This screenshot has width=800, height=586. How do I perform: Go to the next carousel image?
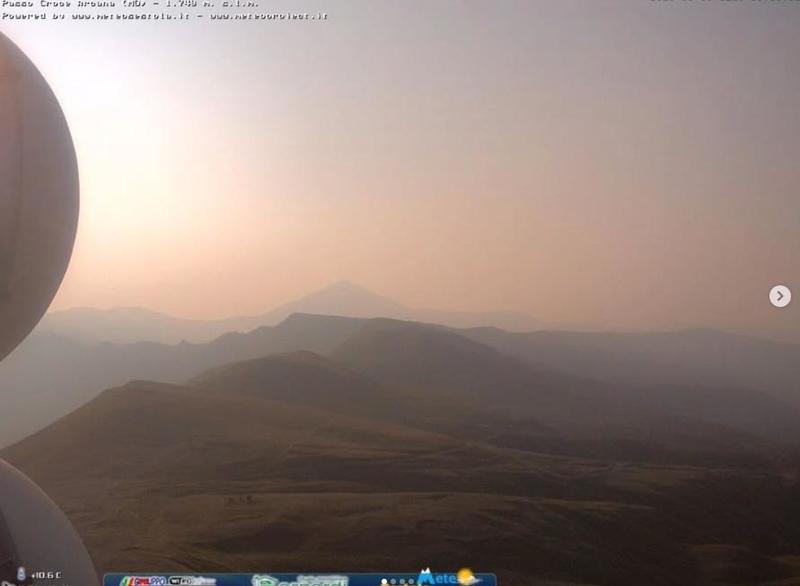coord(780,296)
